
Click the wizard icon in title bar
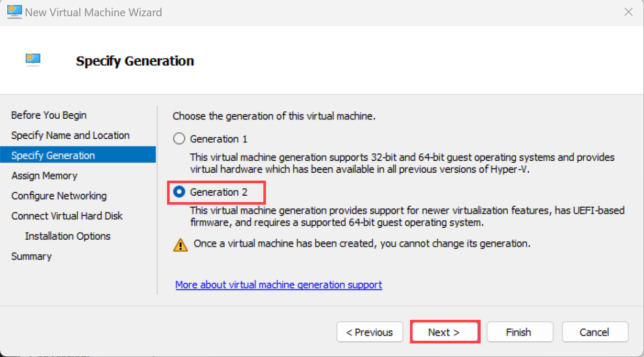tap(15, 12)
